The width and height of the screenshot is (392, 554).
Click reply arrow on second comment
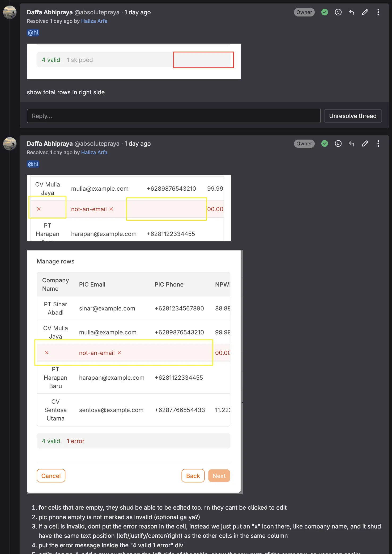coord(352,144)
